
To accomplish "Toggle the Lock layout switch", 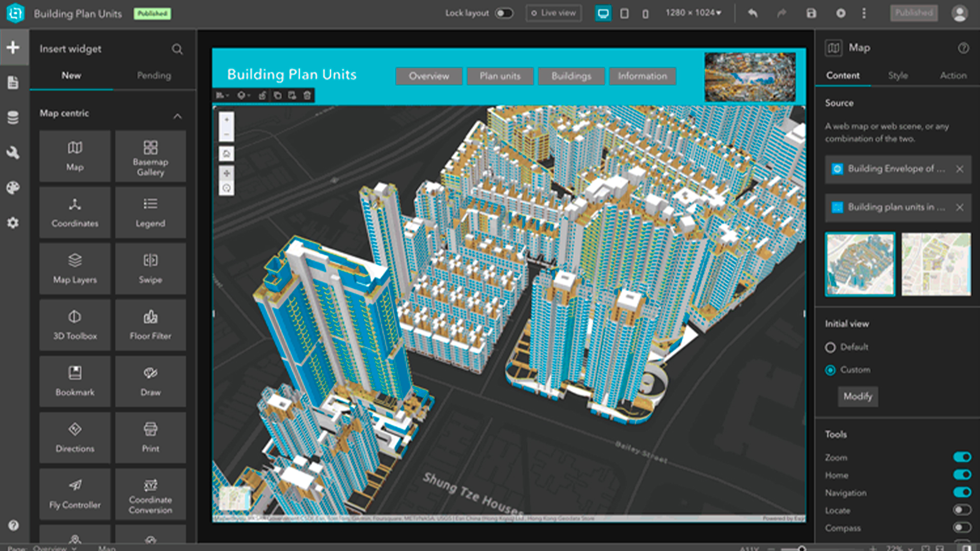I will click(504, 13).
